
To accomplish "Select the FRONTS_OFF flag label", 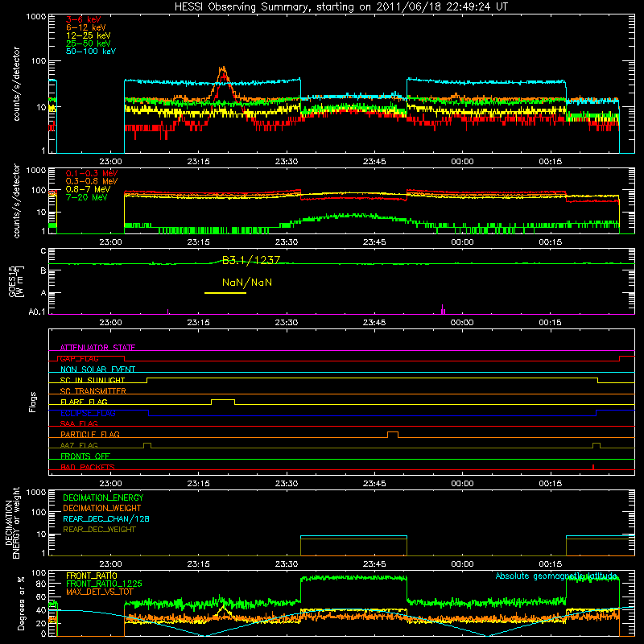I will [x=85, y=456].
